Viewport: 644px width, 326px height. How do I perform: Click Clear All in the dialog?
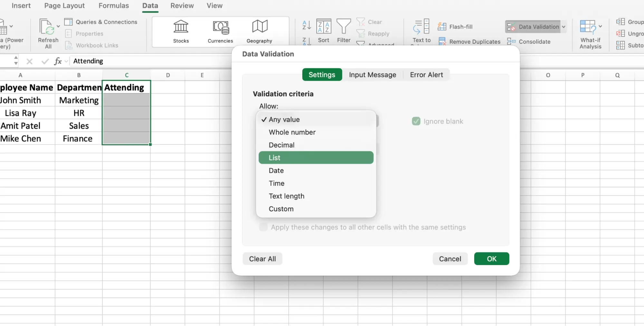262,259
